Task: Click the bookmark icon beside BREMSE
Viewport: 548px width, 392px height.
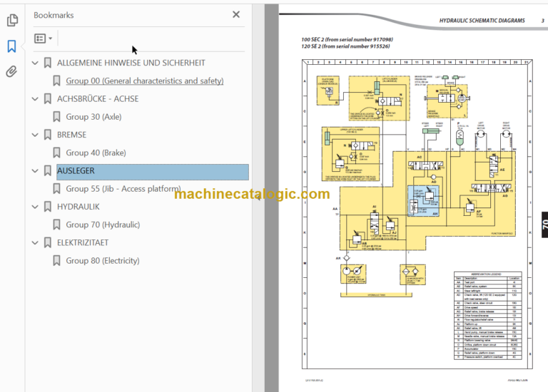Action: pyautogui.click(x=48, y=135)
